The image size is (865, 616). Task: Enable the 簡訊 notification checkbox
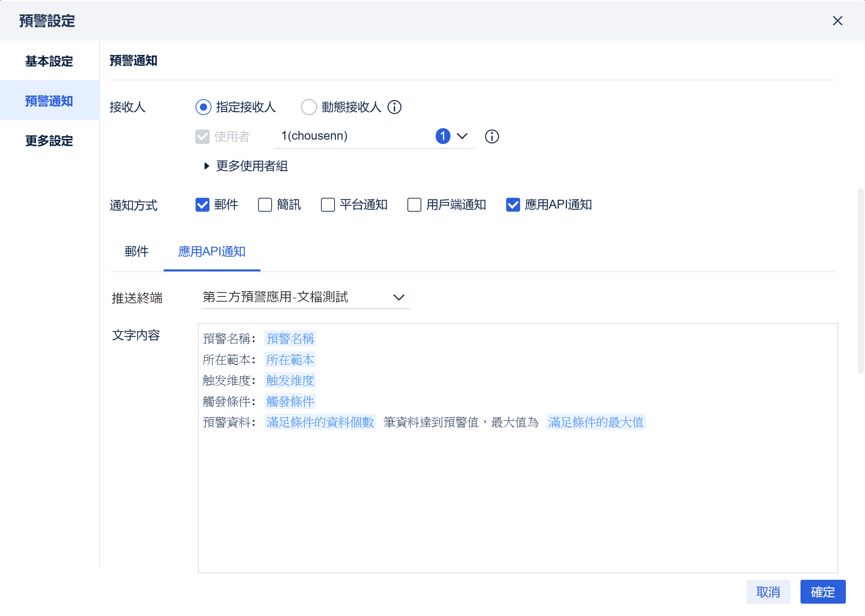[264, 205]
